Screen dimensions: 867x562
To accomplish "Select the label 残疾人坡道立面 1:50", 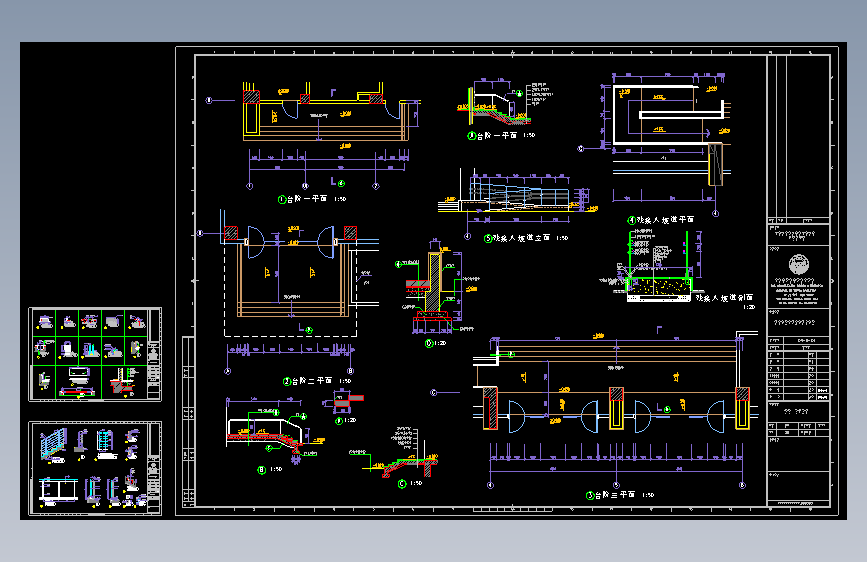I will (530, 238).
